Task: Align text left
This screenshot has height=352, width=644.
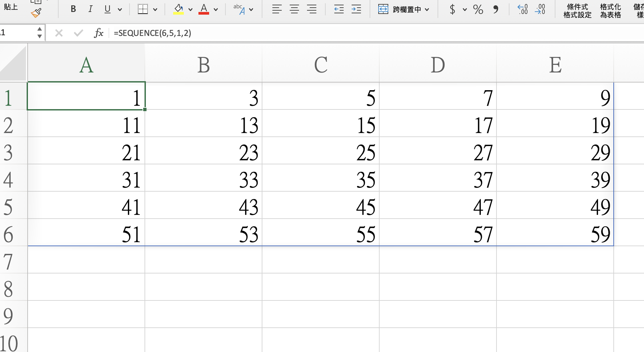Action: point(277,9)
